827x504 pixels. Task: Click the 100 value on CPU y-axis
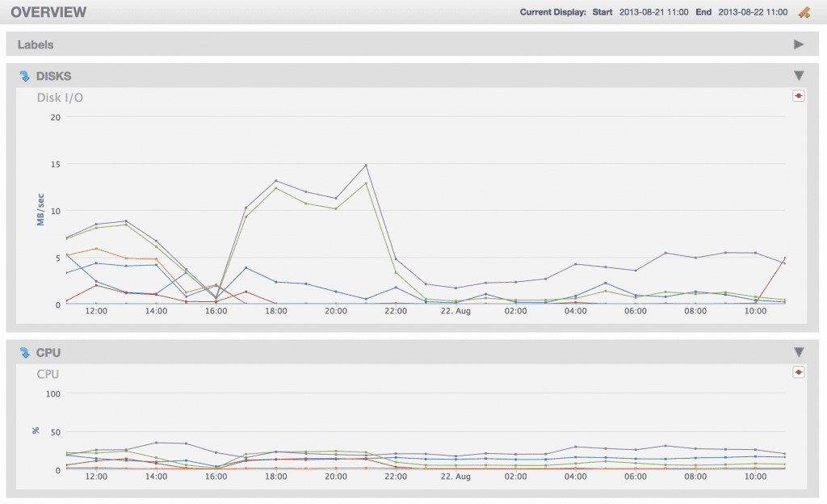(x=53, y=394)
